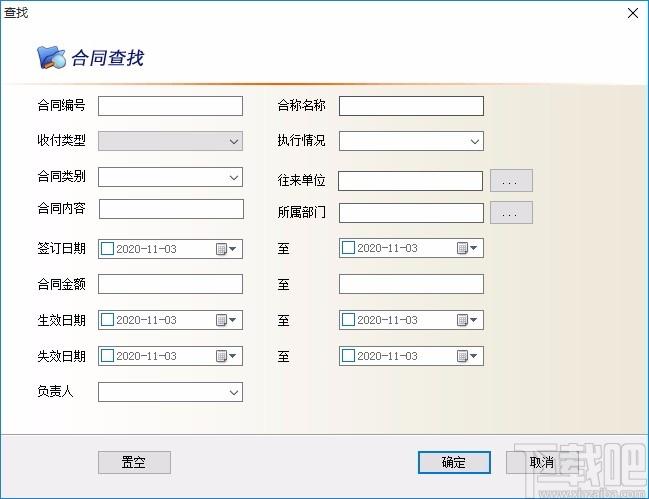Enable the 生效日期 end date checkbox
649x499 pixels.
[349, 319]
